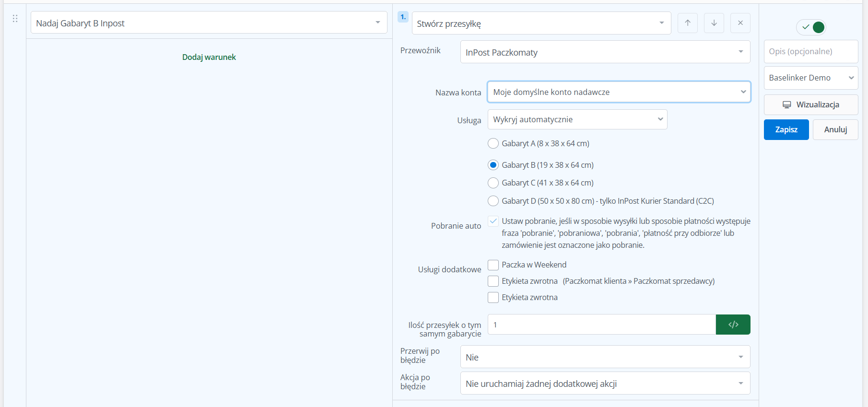Toggle the green active switch
The height and width of the screenshot is (407, 868).
tap(811, 27)
